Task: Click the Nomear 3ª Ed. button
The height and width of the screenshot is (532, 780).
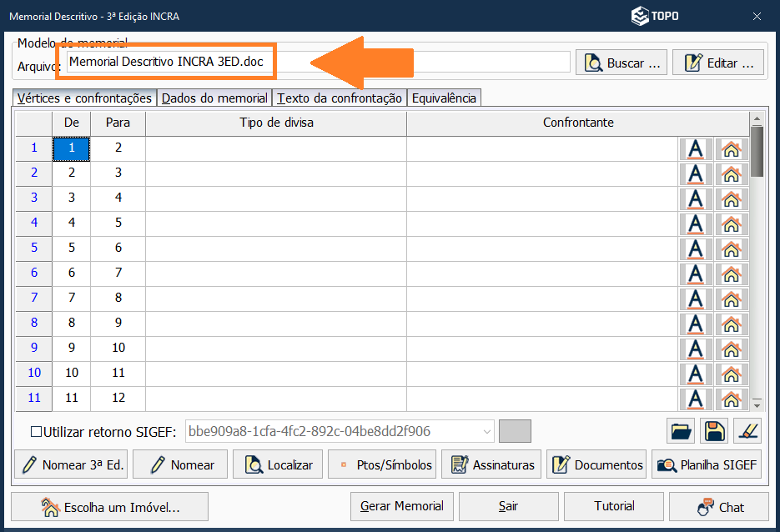Action: (x=71, y=464)
